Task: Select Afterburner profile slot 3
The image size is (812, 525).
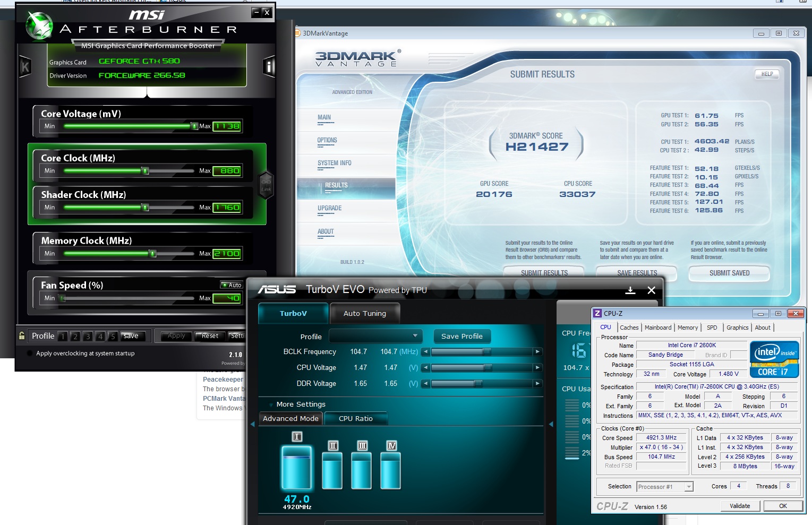Action: pyautogui.click(x=88, y=336)
